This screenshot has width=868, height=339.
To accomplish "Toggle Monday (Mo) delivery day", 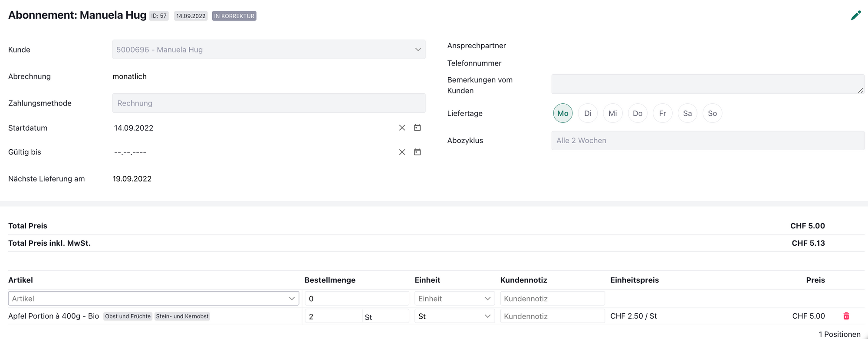I will (562, 113).
